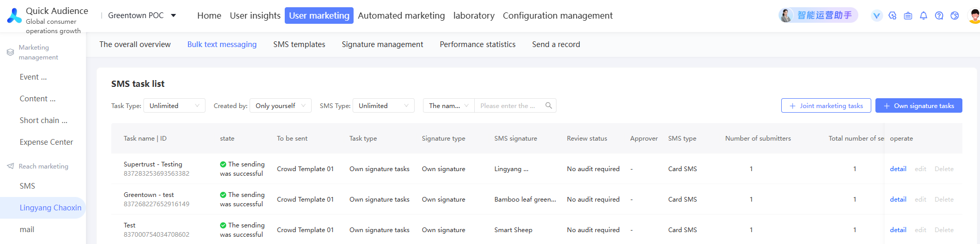
Task: Expand the Created by dropdown
Action: click(x=280, y=105)
